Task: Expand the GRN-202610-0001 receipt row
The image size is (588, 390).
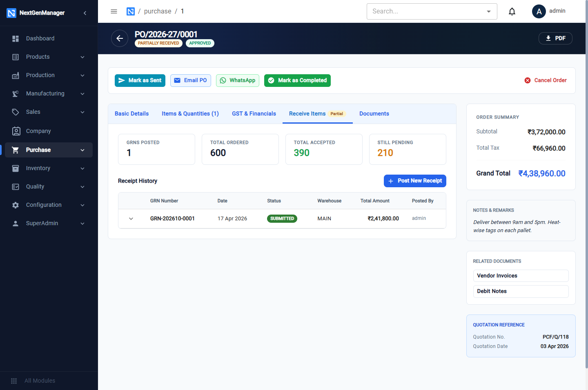Action: 131,219
